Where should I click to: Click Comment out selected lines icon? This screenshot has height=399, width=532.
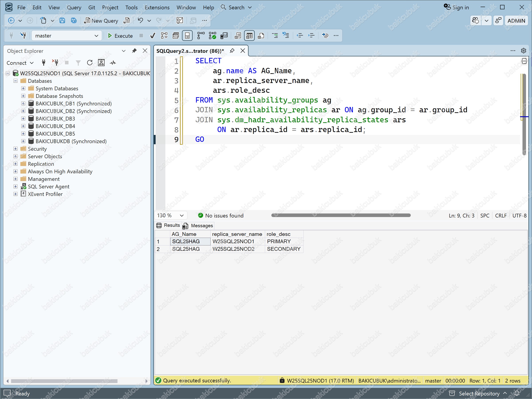275,36
